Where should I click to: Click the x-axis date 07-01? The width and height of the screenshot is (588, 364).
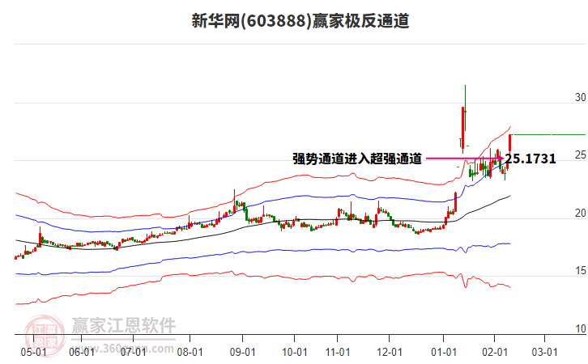(x=133, y=353)
